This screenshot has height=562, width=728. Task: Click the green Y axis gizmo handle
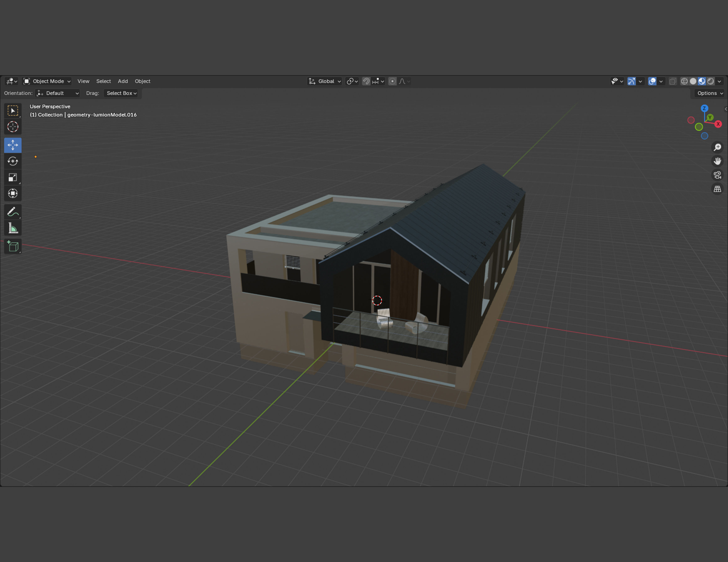coord(710,117)
